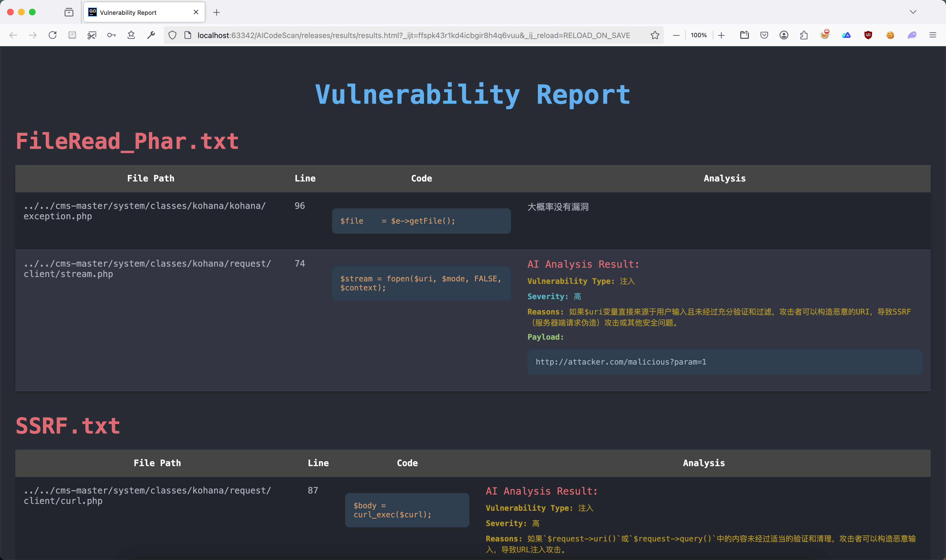Select the Vulnerability Report tab
Viewport: 946px width, 560px height.
click(140, 12)
